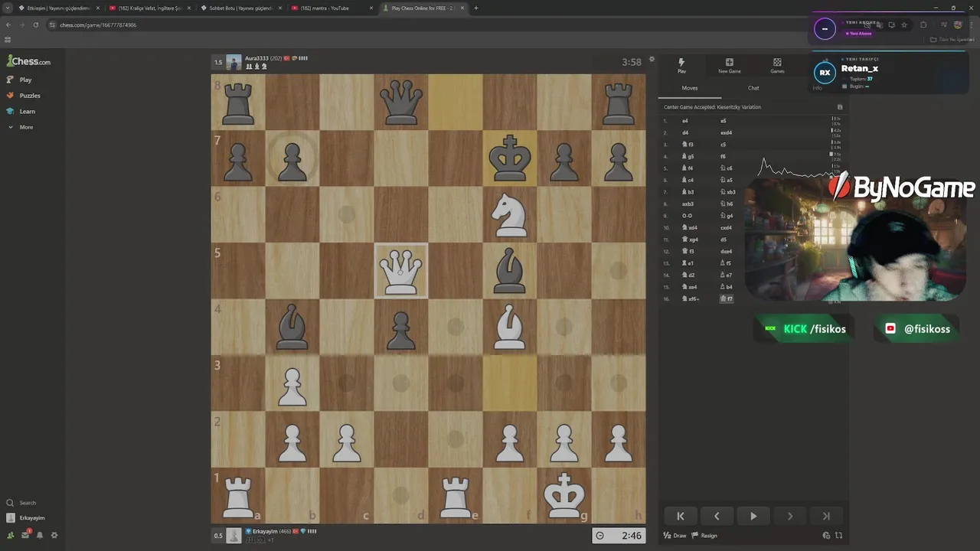
Task: Open the messages envelope icon
Action: click(24, 535)
